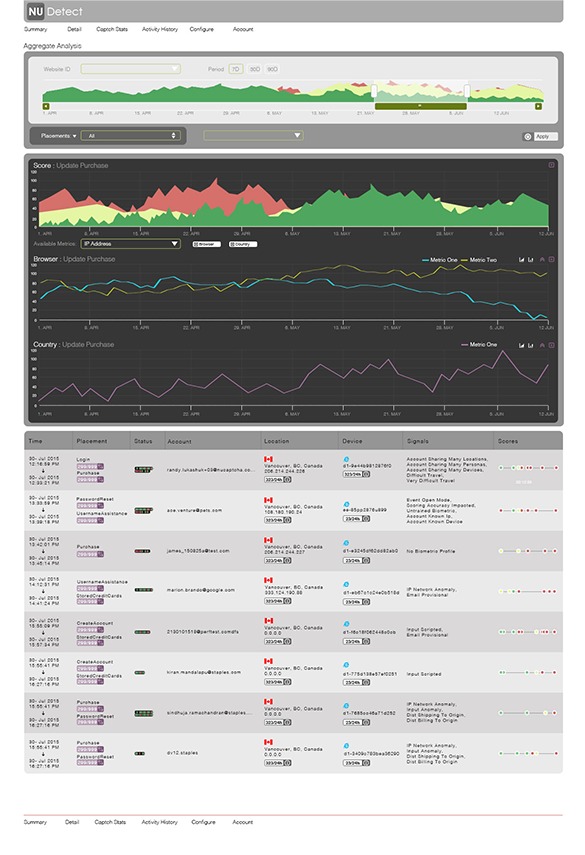Click the expand icon on Browser chart
585x855 pixels.
pos(551,260)
